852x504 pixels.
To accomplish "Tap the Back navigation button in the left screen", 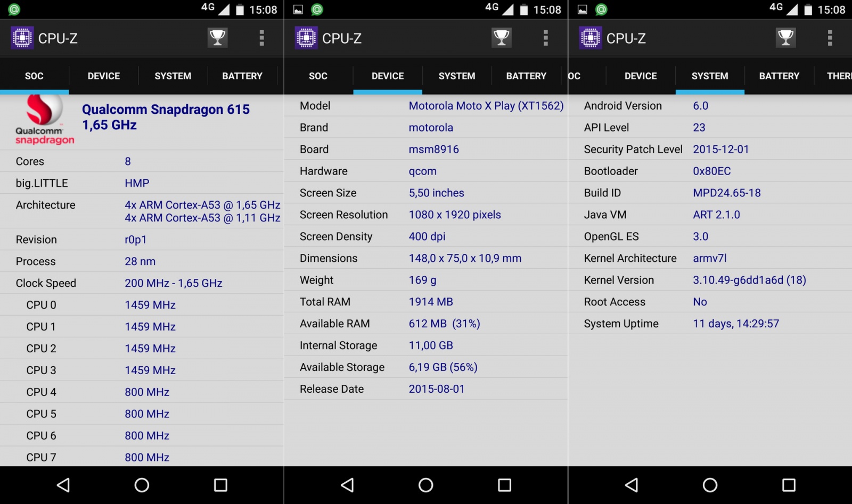I will click(63, 485).
